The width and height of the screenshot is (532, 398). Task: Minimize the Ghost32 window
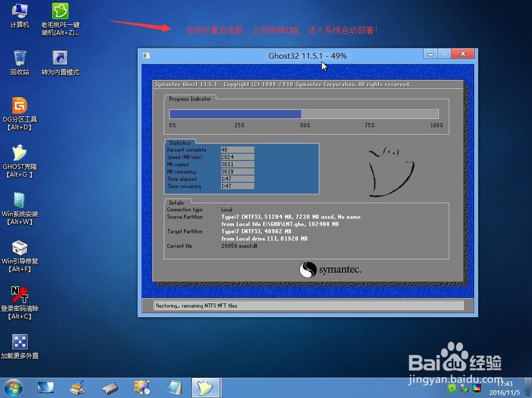(430, 54)
